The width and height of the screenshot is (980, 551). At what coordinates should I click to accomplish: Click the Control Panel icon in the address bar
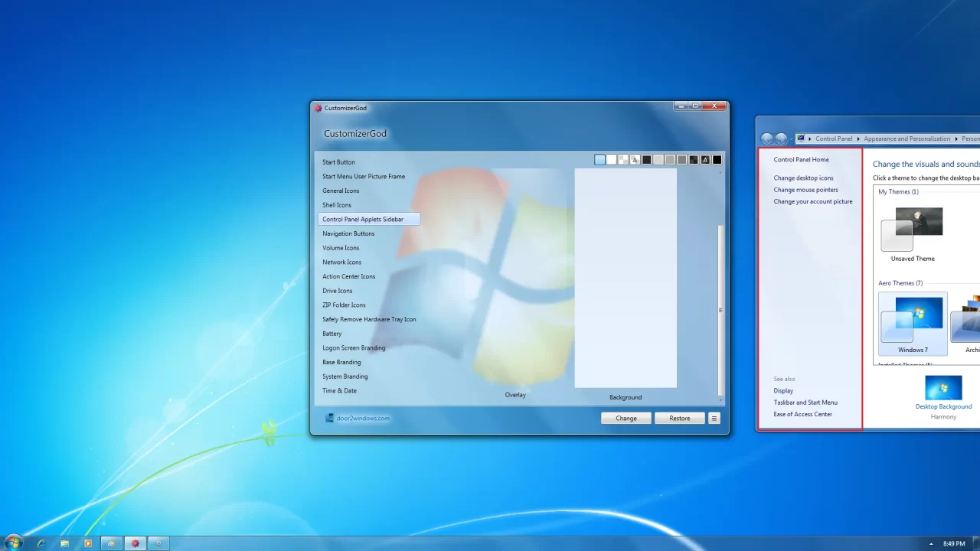pos(801,139)
